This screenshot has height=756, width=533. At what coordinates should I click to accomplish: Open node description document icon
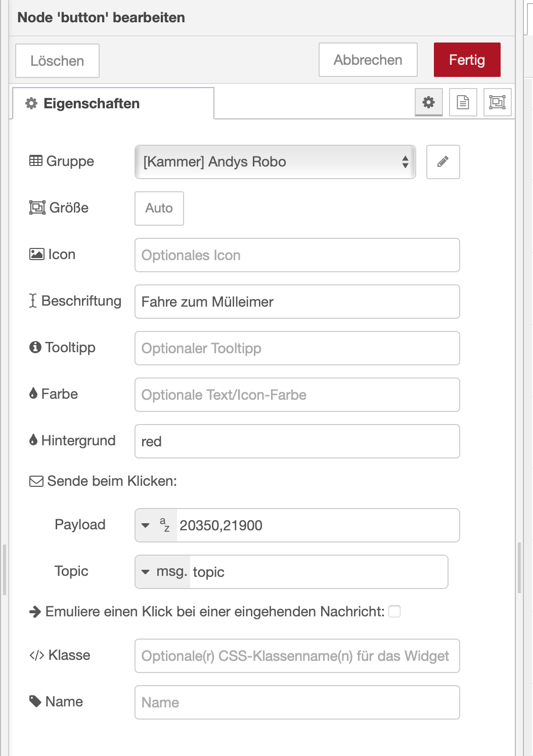click(463, 102)
